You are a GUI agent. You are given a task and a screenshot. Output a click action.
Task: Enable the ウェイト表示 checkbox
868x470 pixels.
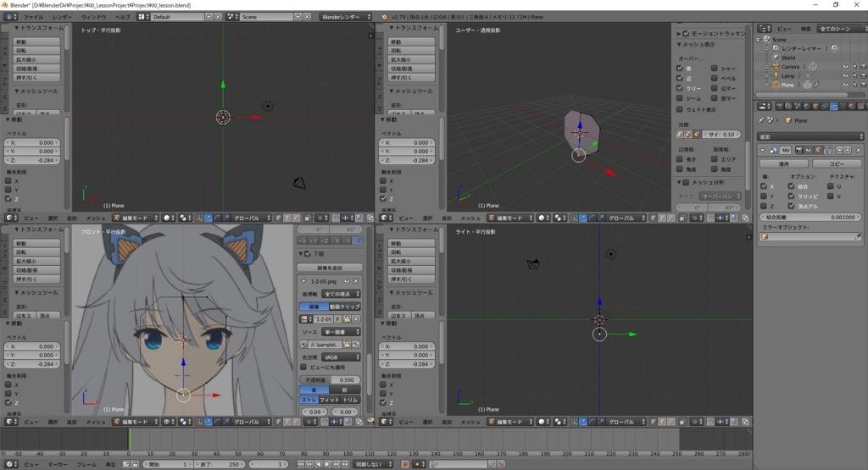click(x=680, y=109)
